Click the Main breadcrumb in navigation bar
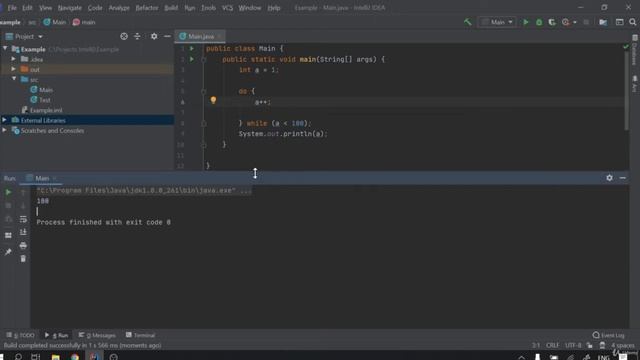The width and height of the screenshot is (640, 360). [55, 22]
